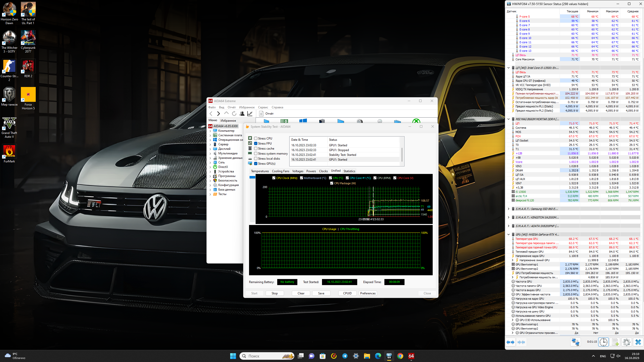
Task: Click HWiNFO network computers icon
Action: click(x=575, y=342)
